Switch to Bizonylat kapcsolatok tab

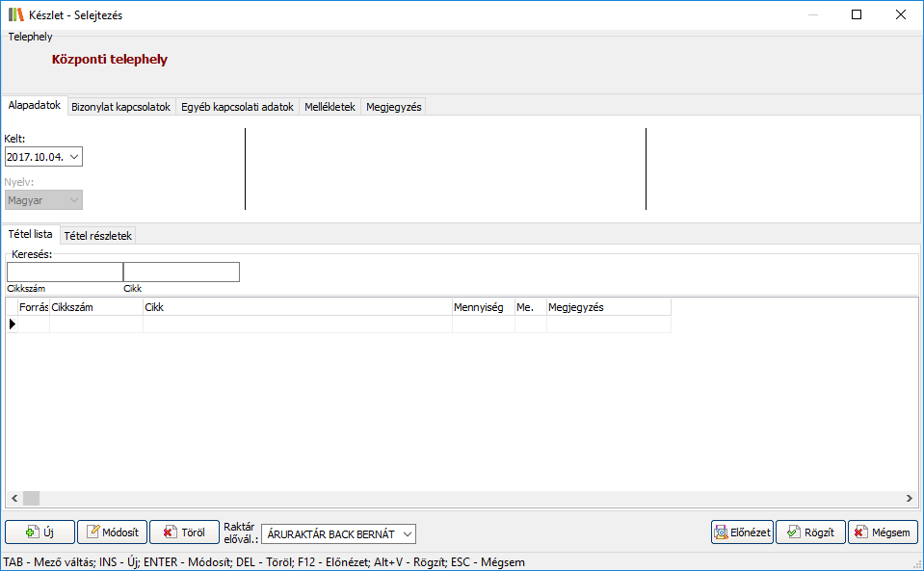point(120,107)
